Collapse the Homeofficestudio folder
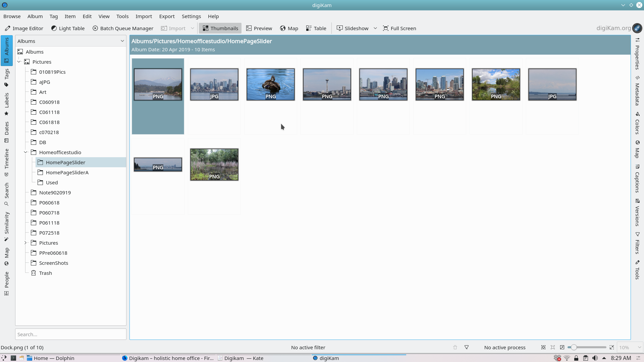The image size is (644, 362). click(x=25, y=152)
